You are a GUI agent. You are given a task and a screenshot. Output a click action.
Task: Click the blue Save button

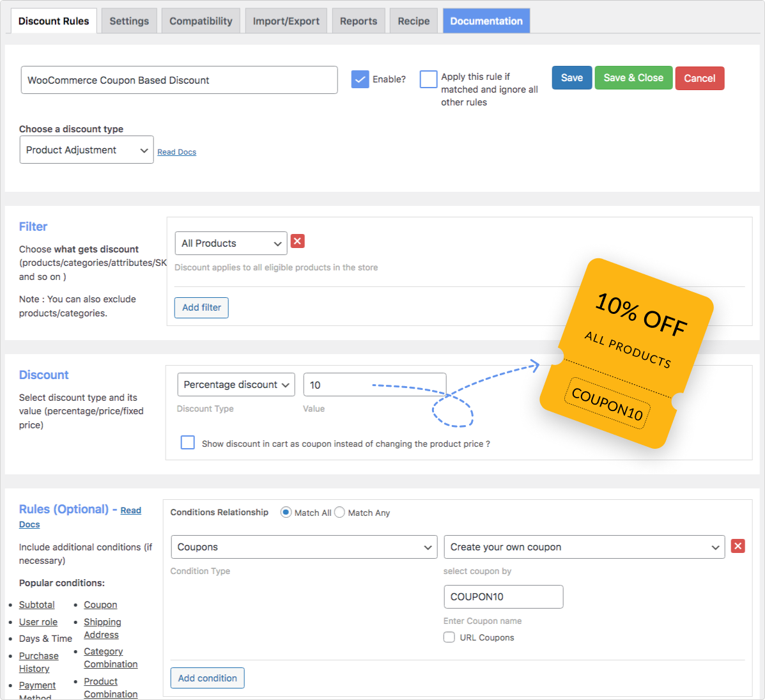(x=572, y=78)
